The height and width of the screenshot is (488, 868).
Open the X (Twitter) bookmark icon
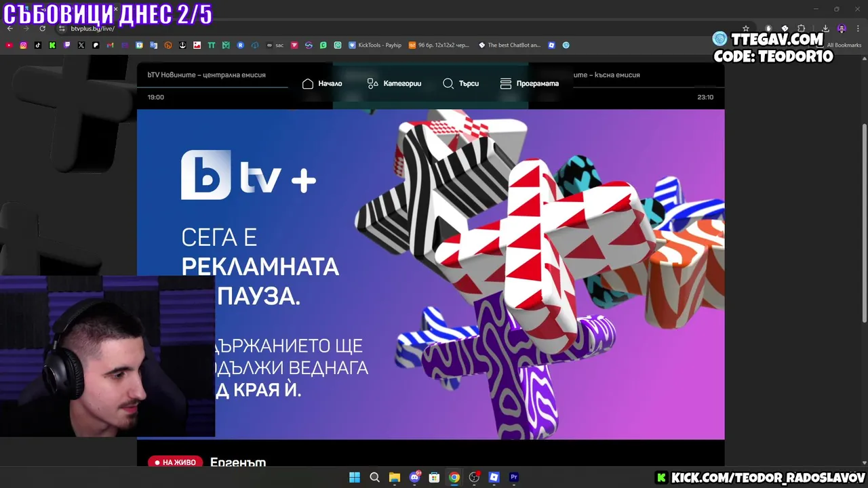coord(81,45)
